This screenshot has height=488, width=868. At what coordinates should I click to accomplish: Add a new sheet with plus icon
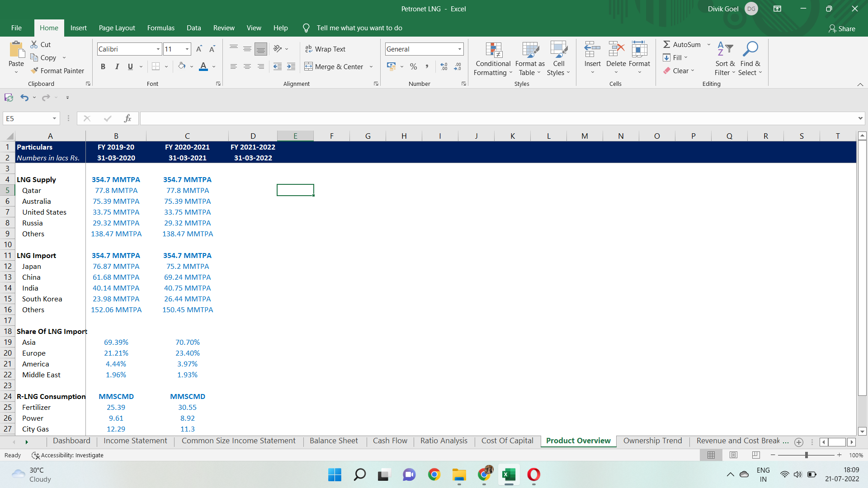click(x=799, y=442)
